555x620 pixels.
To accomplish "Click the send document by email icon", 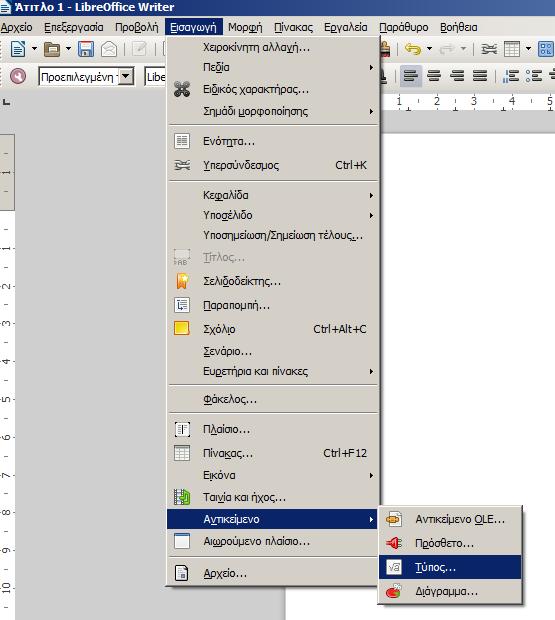I will (109, 49).
